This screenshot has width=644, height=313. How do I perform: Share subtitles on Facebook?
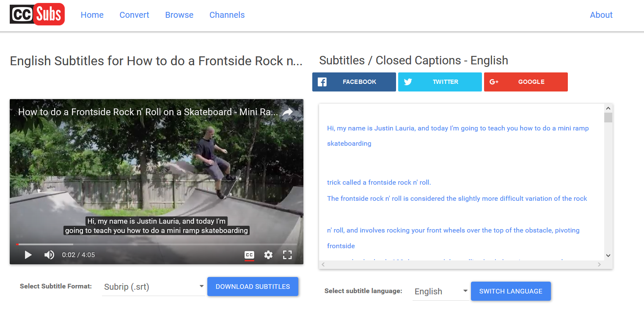pos(354,82)
